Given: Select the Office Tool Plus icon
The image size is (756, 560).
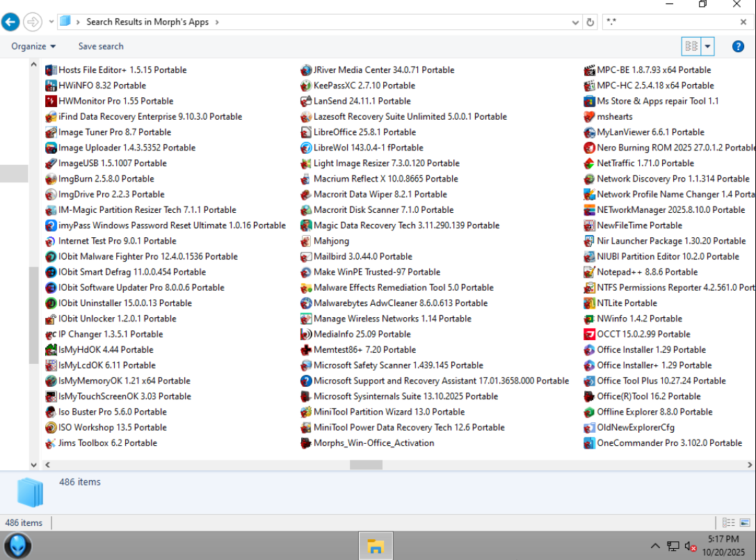Looking at the screenshot, I should 589,381.
